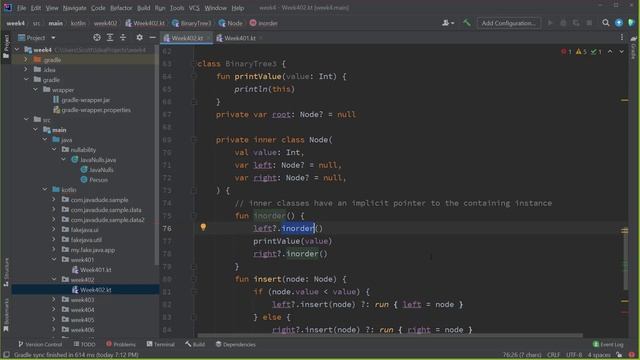Image resolution: width=640 pixels, height=360 pixels.
Task: Select gradle-wrapper.properties file
Action: 92,110
